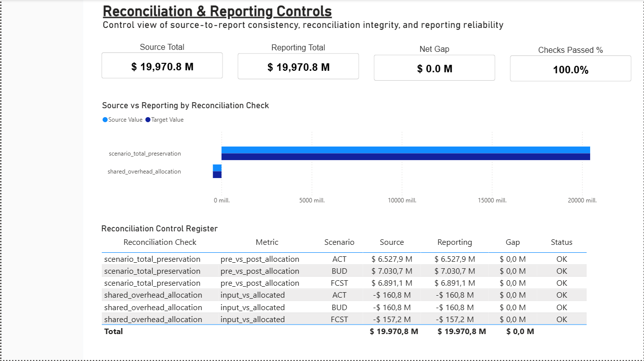This screenshot has height=361, width=644.
Task: Click the Reporting Total KPI card
Action: tap(298, 65)
